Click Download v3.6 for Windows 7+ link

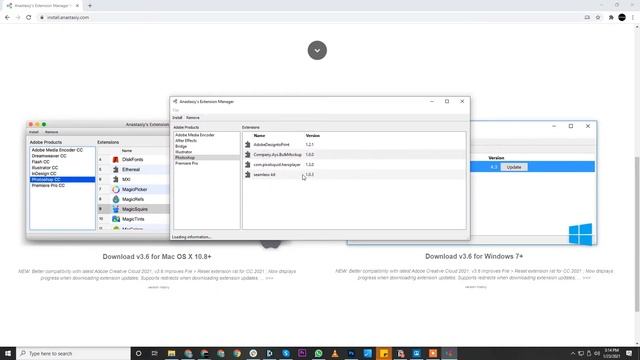(474, 256)
